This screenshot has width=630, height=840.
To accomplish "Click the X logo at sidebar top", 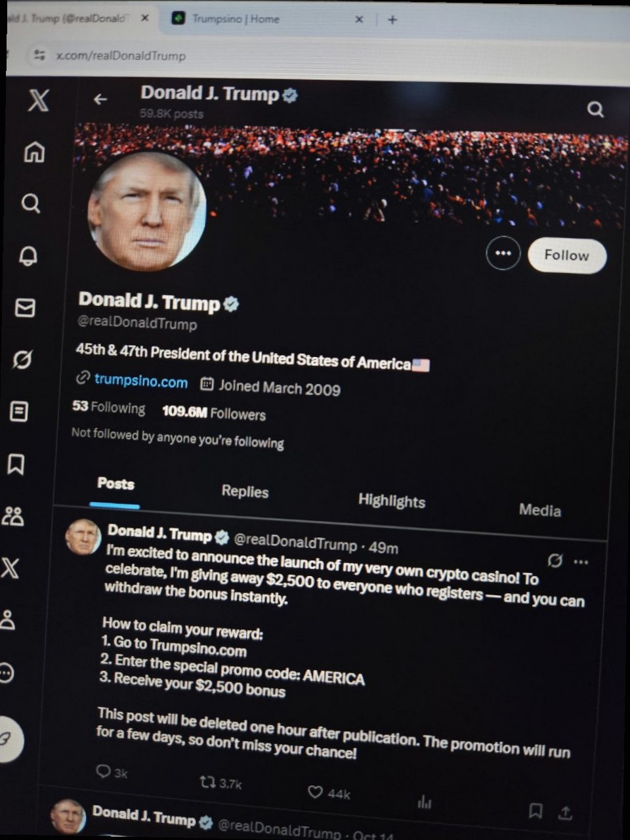I will [x=38, y=100].
